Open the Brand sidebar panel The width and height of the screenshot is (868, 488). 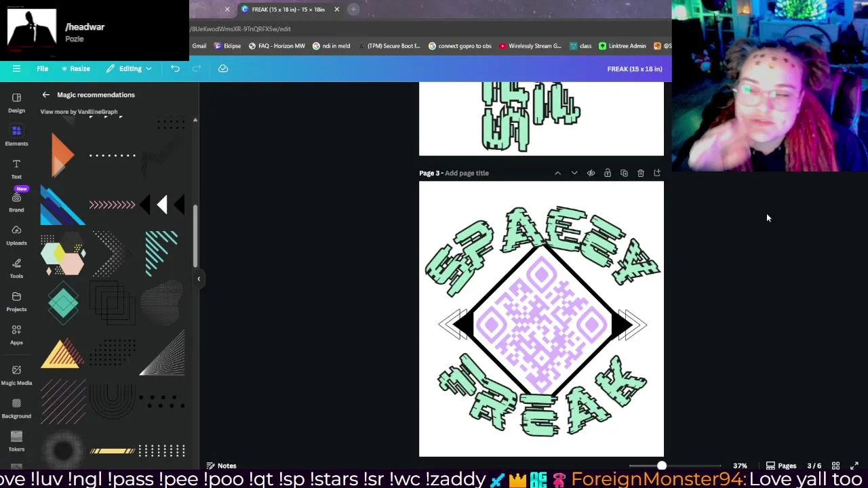pyautogui.click(x=16, y=202)
